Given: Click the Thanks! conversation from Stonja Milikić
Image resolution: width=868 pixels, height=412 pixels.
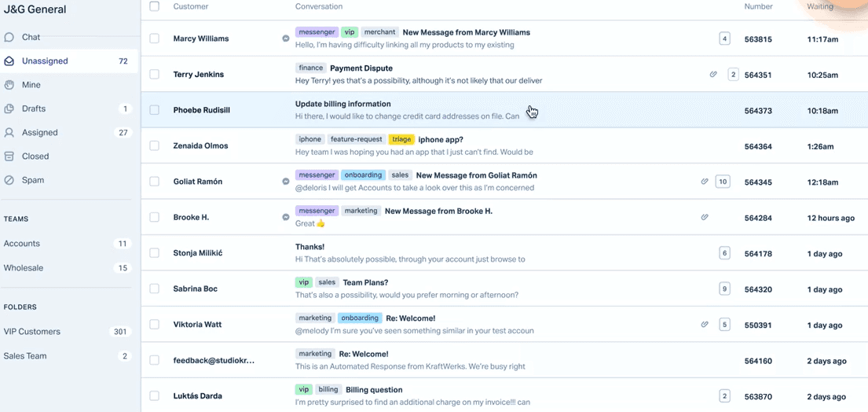Looking at the screenshot, I should [x=310, y=247].
